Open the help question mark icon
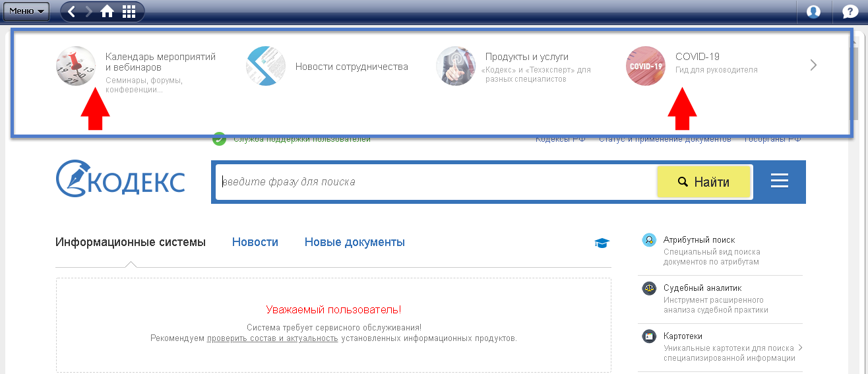This screenshot has width=868, height=374. 850,11
